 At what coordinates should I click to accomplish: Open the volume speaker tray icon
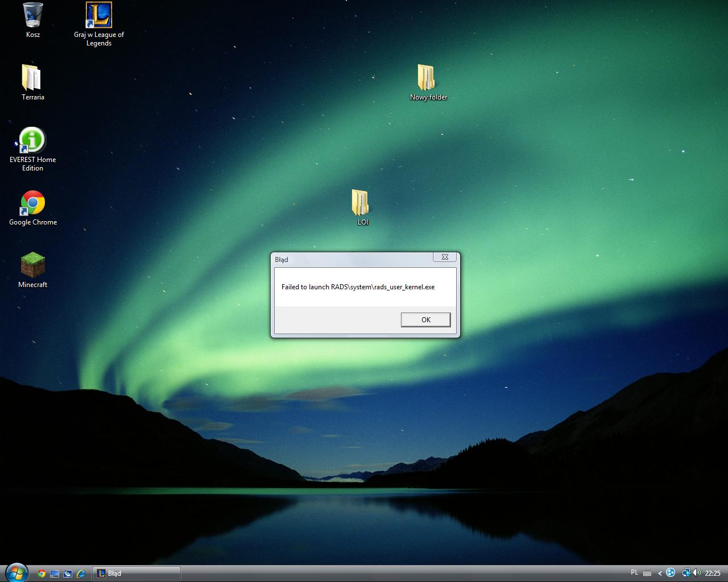[x=697, y=573]
